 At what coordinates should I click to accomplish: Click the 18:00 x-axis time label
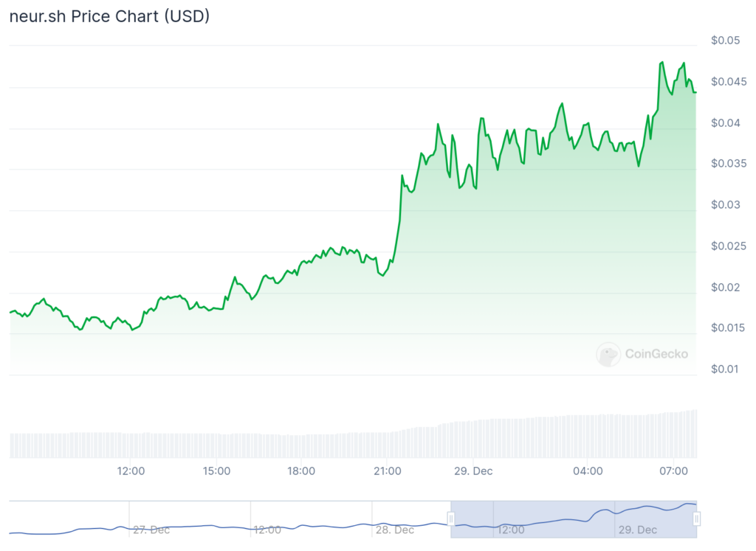pos(302,471)
